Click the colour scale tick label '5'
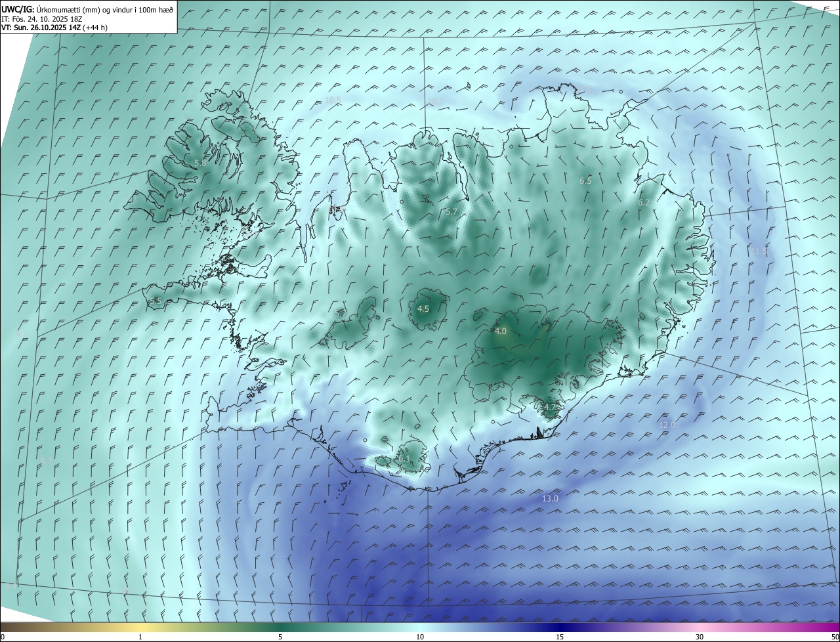The width and height of the screenshot is (840, 642). tap(280, 637)
